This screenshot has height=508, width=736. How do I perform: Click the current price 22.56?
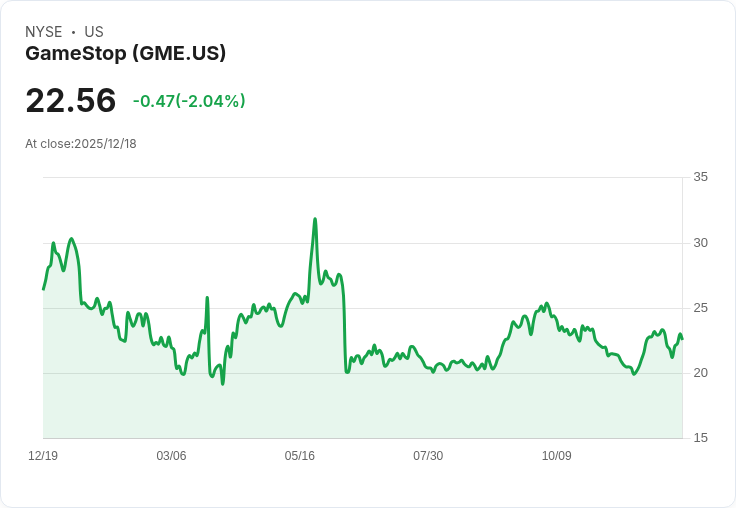pos(71,101)
